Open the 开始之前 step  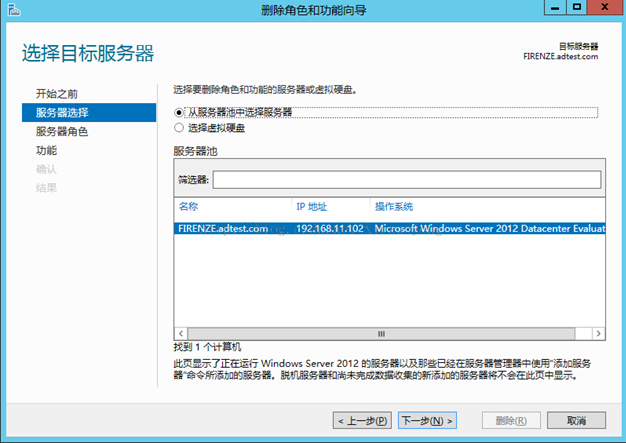tap(57, 94)
